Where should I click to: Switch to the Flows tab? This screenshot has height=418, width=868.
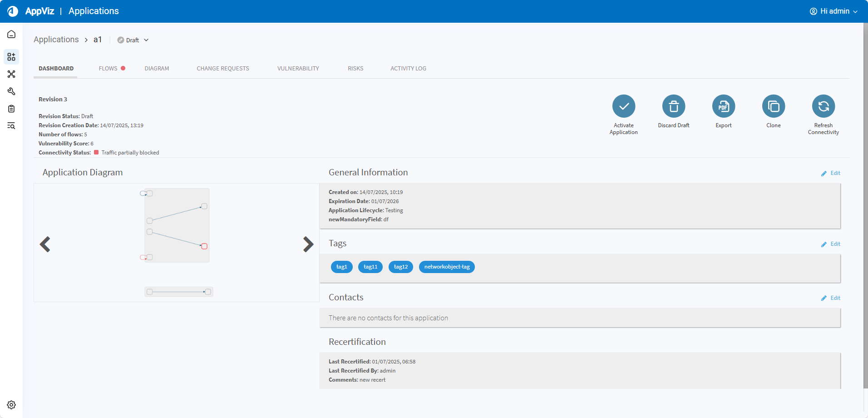click(108, 69)
